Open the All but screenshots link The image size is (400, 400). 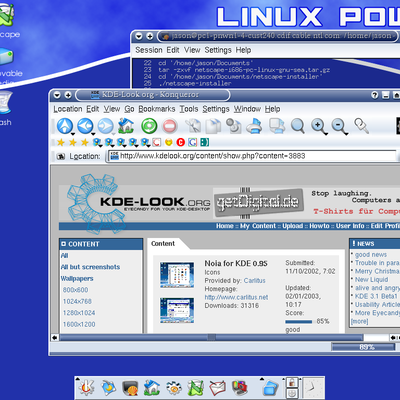(90, 267)
